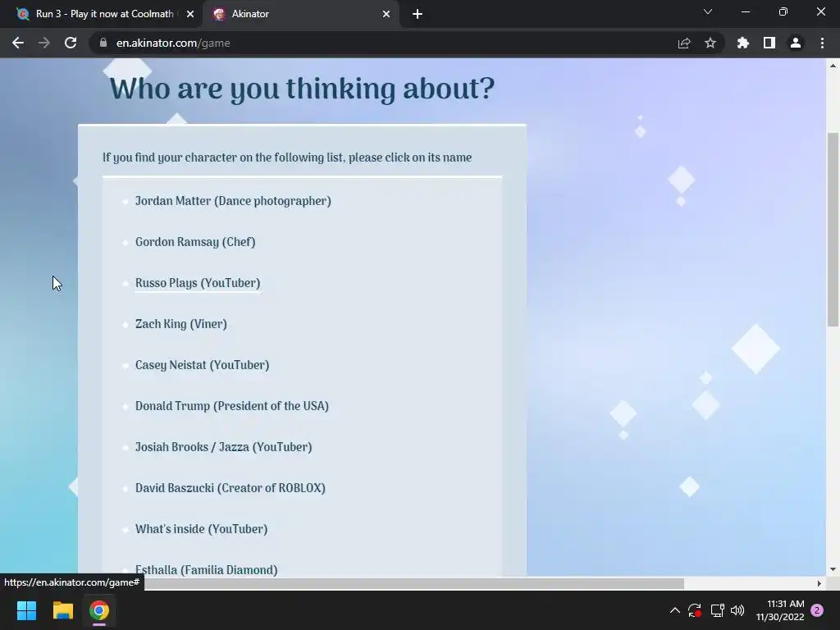Choose Casey Neistat (YouTuber)

pyautogui.click(x=202, y=365)
